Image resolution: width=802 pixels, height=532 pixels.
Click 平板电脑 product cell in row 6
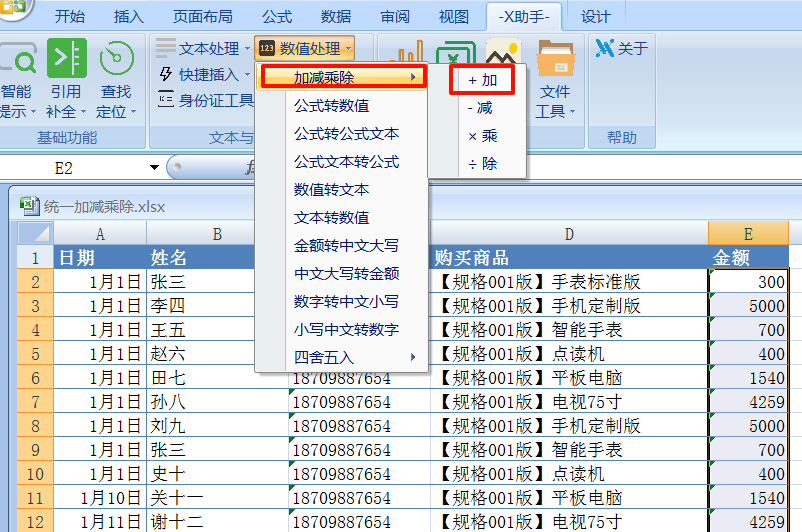tap(569, 378)
